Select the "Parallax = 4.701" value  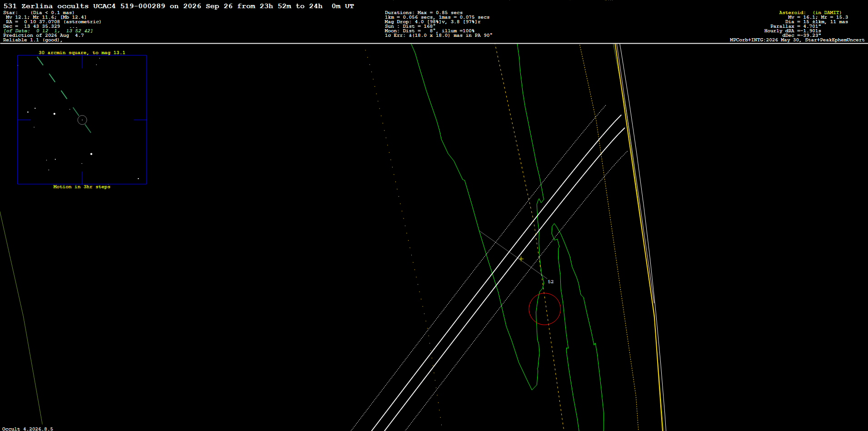[x=796, y=26]
